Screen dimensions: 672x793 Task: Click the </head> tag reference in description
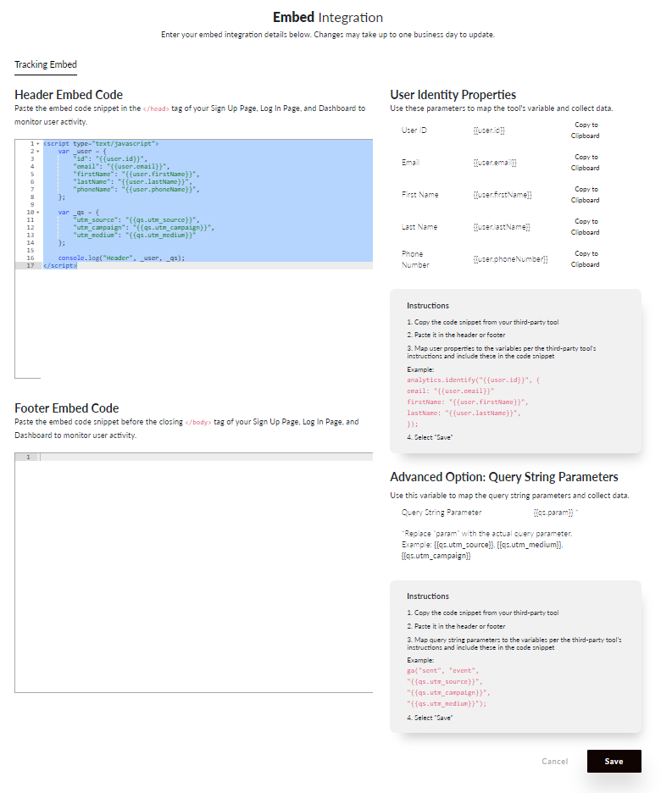(x=156, y=108)
